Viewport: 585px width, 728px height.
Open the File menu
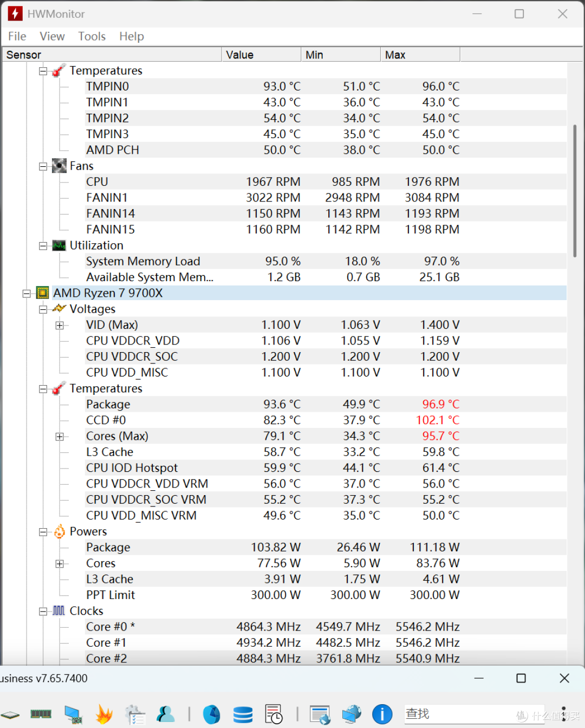click(x=17, y=36)
